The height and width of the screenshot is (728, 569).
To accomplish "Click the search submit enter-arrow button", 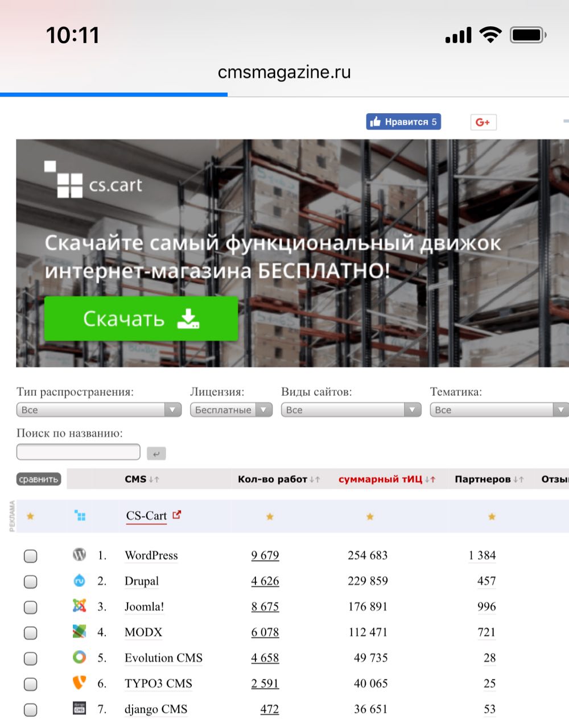I will click(156, 453).
